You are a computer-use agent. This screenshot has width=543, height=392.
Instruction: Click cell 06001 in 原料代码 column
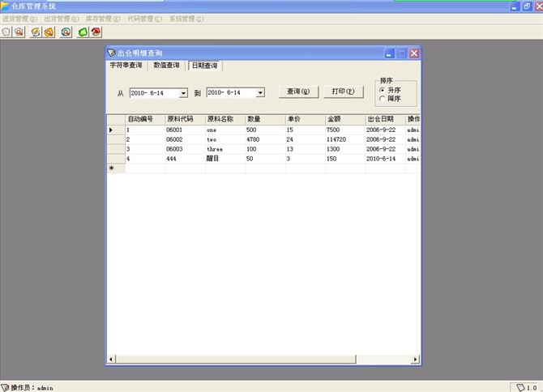tap(186, 130)
